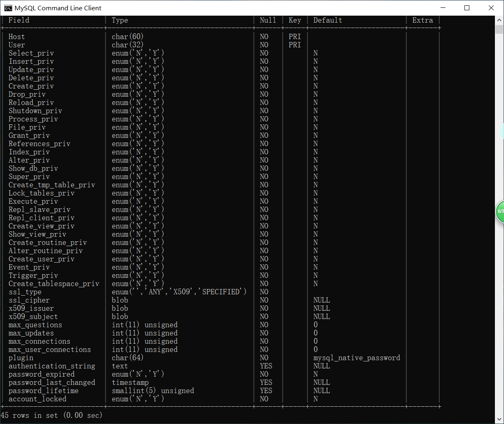Click the 'Repl_slave_priv' field
This screenshot has width=504, height=424.
click(40, 210)
